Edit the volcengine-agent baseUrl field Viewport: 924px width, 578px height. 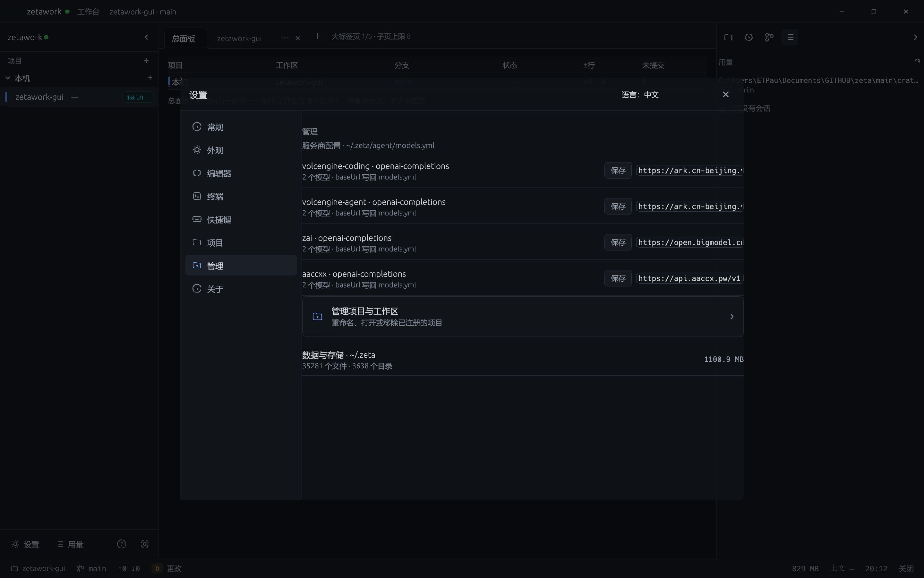click(689, 206)
